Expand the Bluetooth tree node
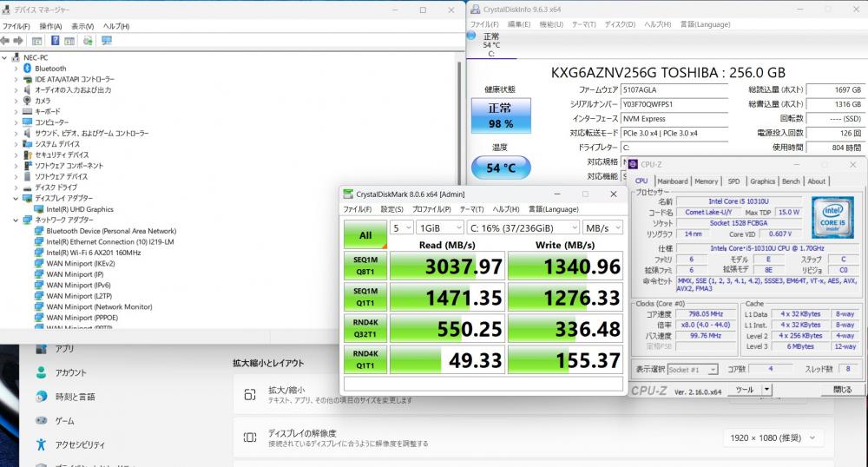Viewport: 868px width, 467px height. tap(16, 69)
